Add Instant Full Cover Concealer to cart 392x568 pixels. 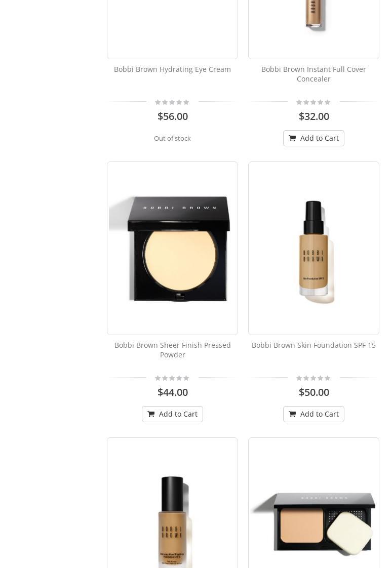[313, 138]
